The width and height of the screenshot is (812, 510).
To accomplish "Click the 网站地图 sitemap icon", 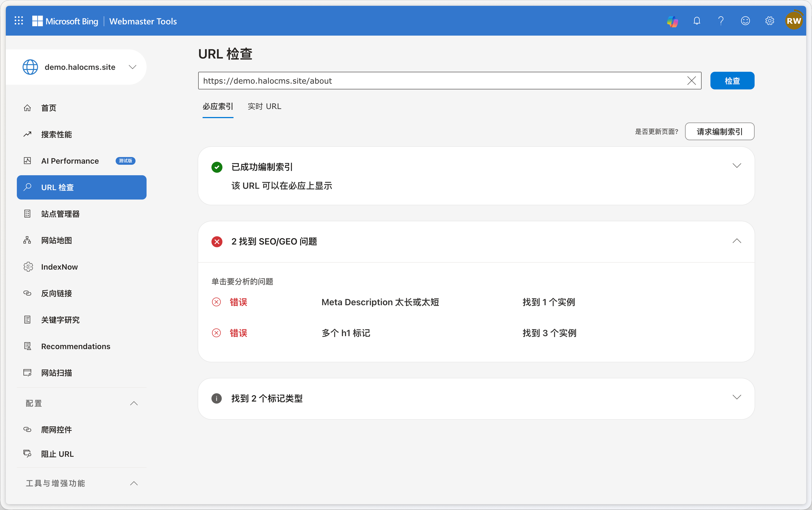I will [x=27, y=240].
